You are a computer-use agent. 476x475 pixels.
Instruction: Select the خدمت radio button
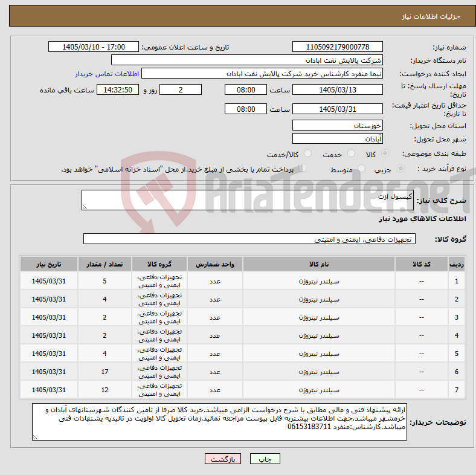[x=351, y=153]
